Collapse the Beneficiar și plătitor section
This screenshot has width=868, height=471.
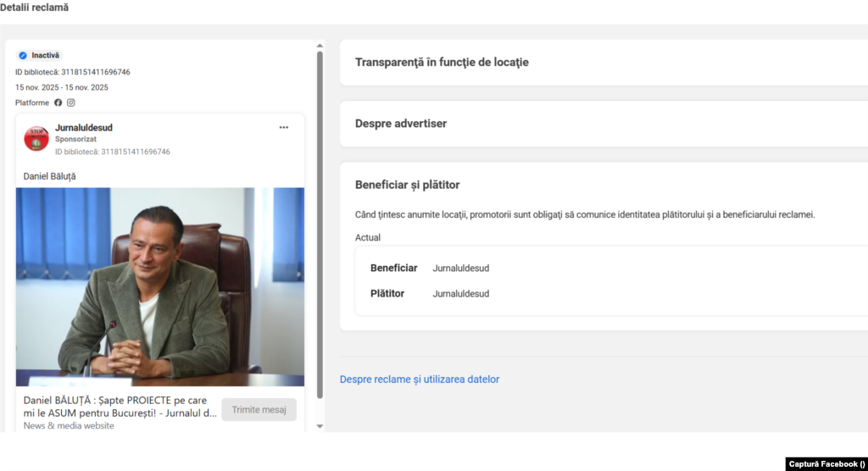click(407, 185)
